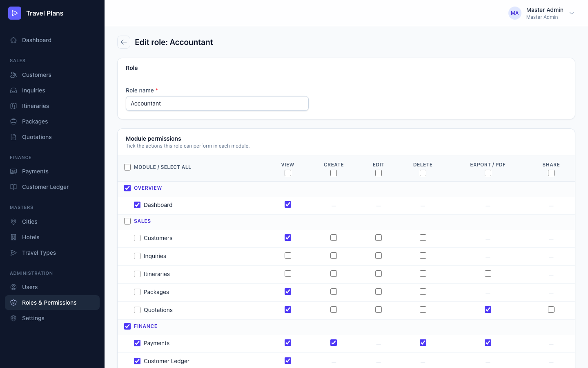Click the Travel Plans logo icon

tap(15, 13)
